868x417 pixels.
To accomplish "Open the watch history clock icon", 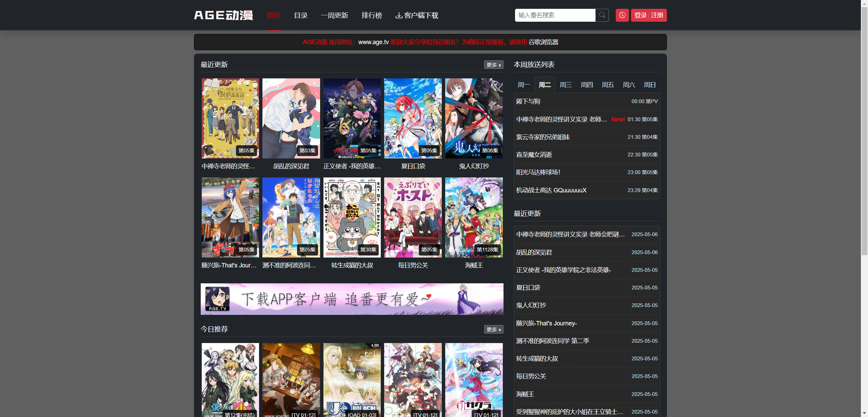I will coord(622,15).
